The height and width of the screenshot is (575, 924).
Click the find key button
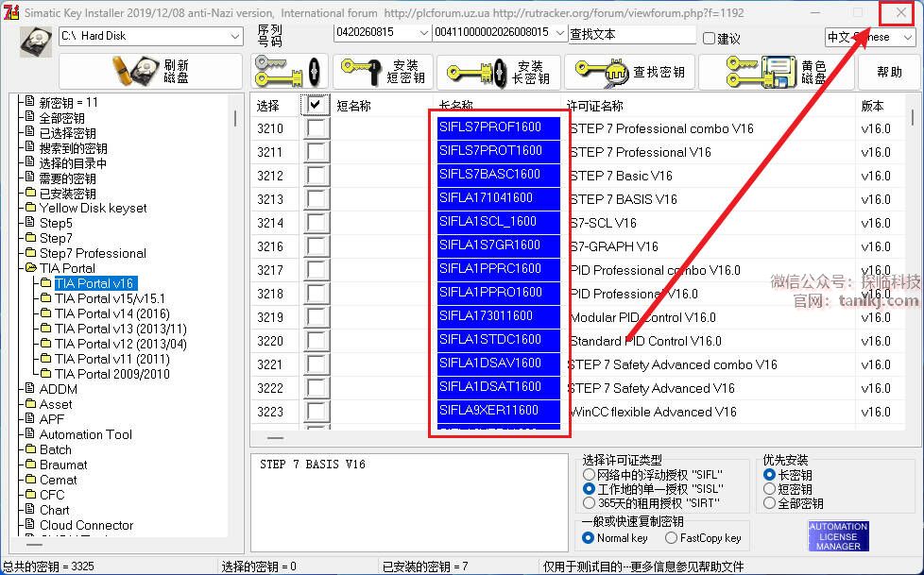pyautogui.click(x=629, y=72)
